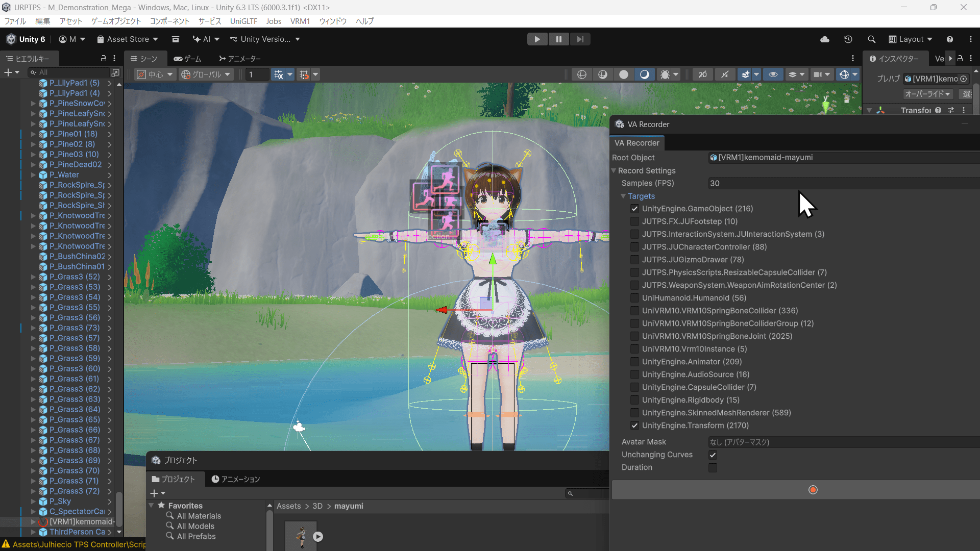Select All Prefabs in Favorites

[x=197, y=536]
